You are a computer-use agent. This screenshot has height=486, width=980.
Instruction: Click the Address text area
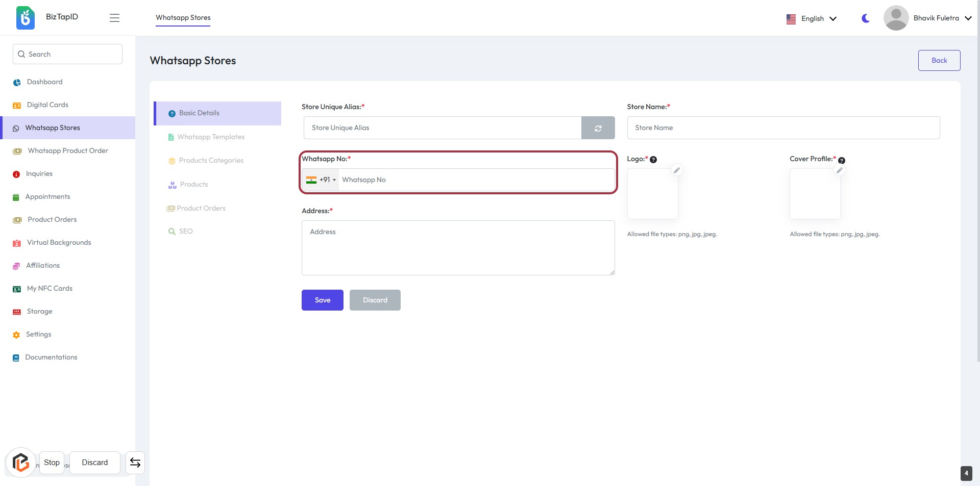458,248
